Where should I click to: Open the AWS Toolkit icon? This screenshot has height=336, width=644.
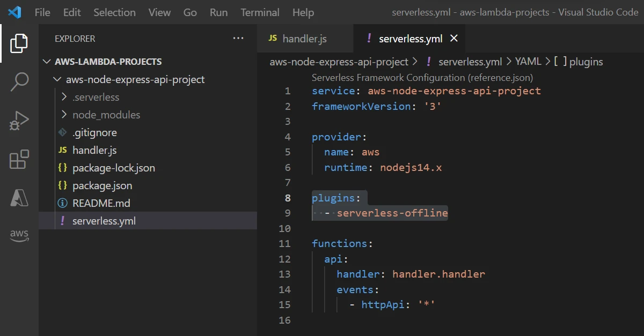coord(19,235)
